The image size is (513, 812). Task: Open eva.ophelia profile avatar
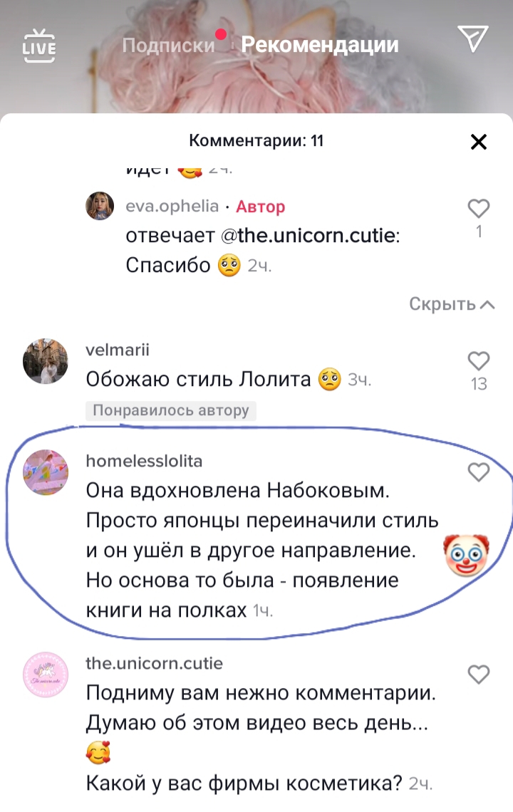[100, 206]
